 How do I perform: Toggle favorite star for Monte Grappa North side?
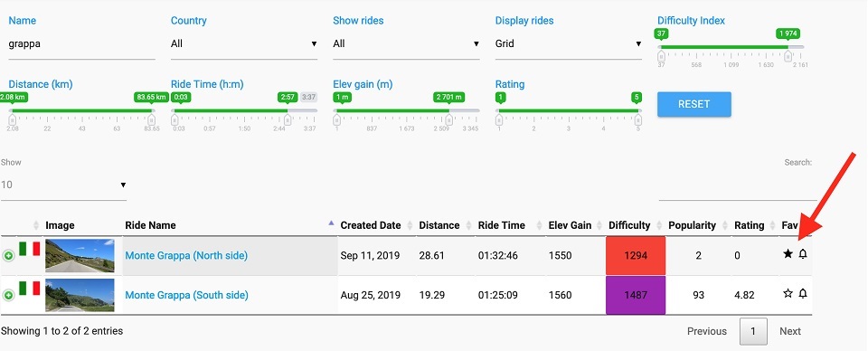click(x=788, y=254)
